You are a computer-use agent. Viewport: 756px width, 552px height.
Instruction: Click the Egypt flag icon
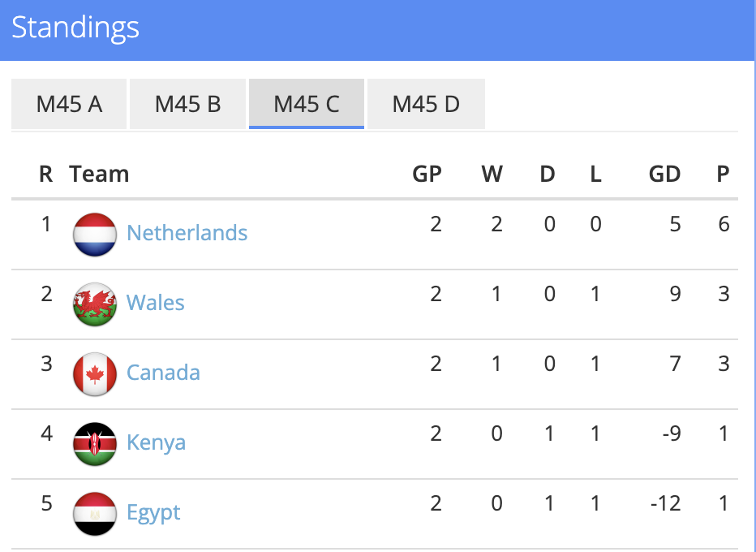click(94, 514)
